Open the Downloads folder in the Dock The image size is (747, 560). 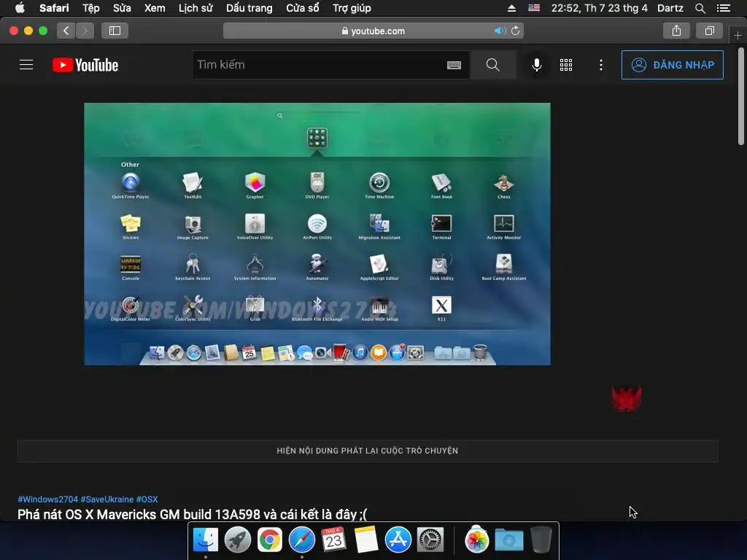pyautogui.click(x=508, y=540)
